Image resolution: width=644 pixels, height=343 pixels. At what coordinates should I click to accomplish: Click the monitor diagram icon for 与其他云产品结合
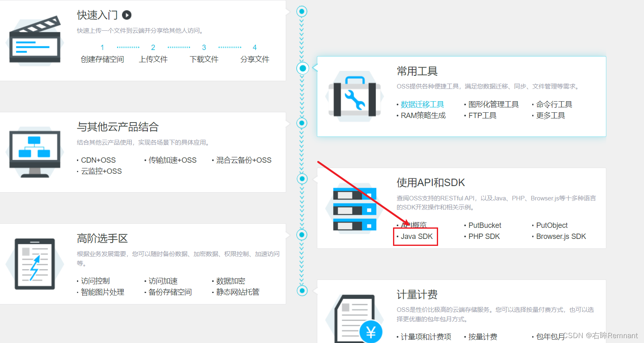pyautogui.click(x=35, y=152)
